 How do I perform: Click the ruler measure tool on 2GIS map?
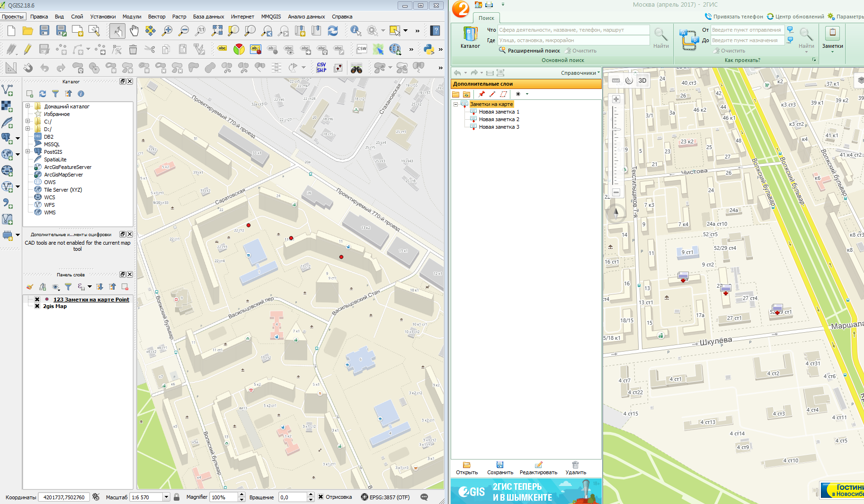(616, 80)
